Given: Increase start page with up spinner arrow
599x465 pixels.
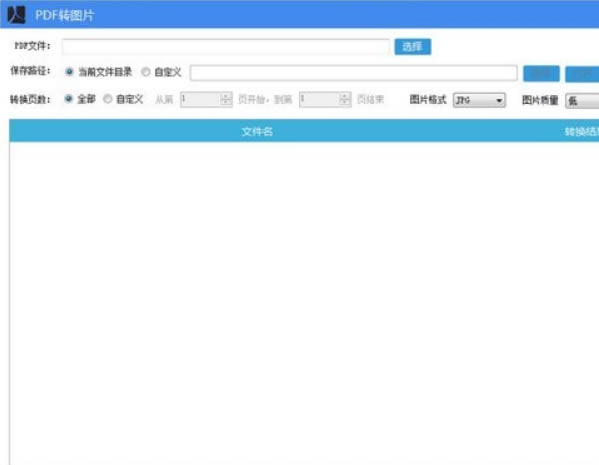Looking at the screenshot, I should click(226, 96).
